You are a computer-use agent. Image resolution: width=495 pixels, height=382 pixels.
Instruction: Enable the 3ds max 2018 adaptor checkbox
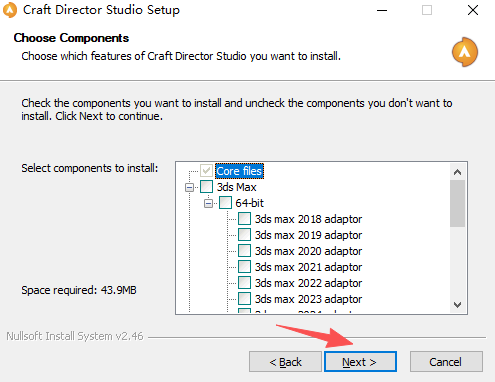[x=244, y=219]
